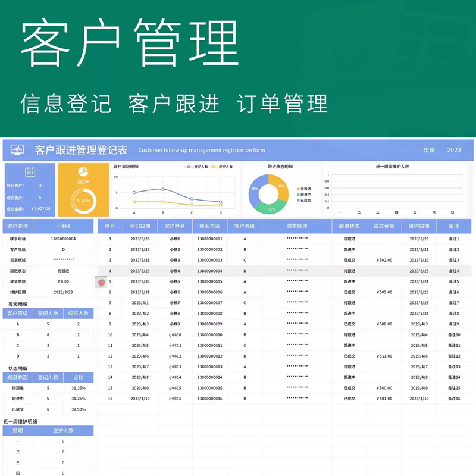Click the pie chart icon in orange card
This screenshot has width=476, height=476.
point(83,171)
